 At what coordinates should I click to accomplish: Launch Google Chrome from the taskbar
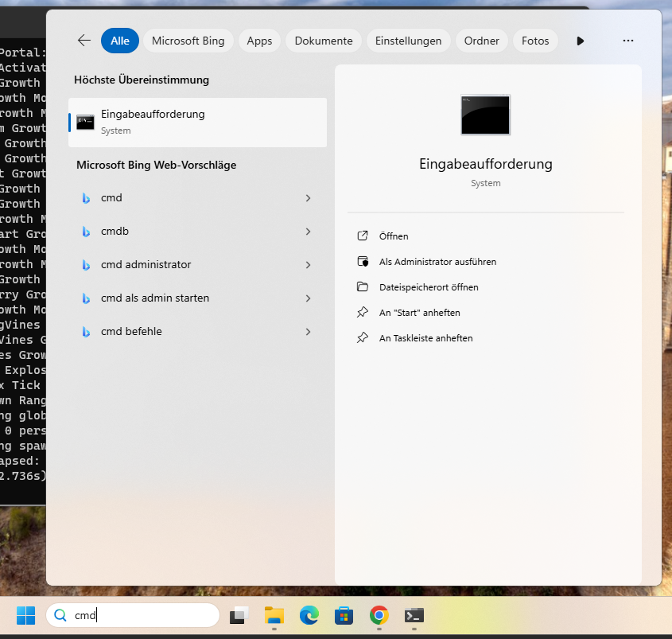click(x=379, y=615)
